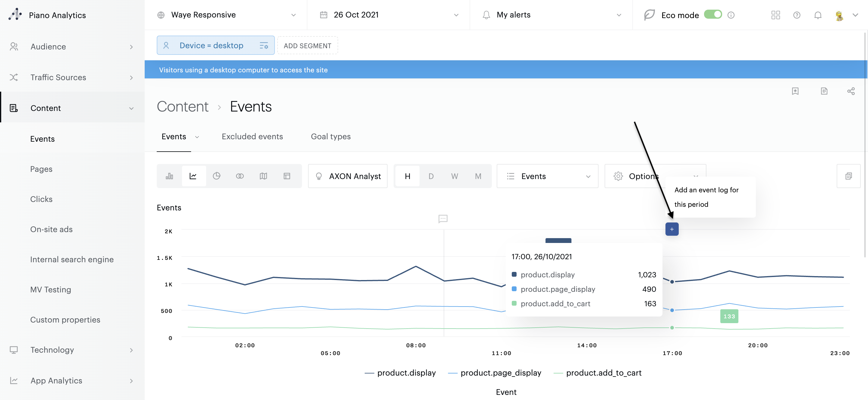Click the ADD SEGMENT button

307,46
